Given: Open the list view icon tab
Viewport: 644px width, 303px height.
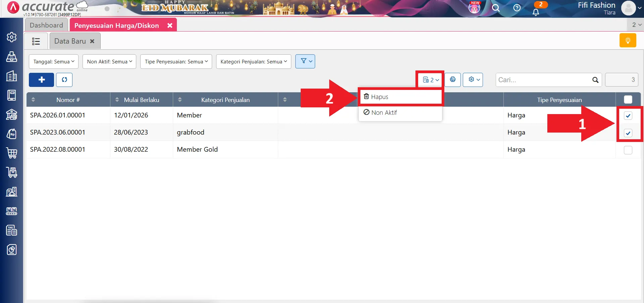Looking at the screenshot, I should pos(36,41).
